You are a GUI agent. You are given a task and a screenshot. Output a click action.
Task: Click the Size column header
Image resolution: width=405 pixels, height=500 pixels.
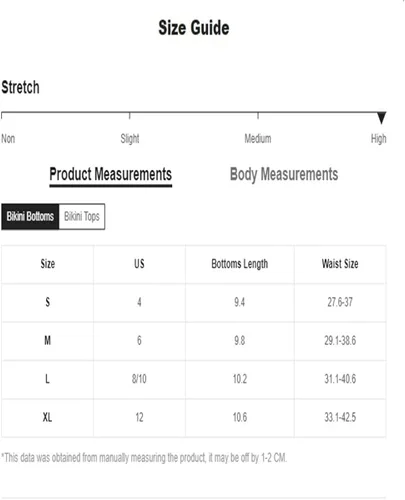(48, 264)
